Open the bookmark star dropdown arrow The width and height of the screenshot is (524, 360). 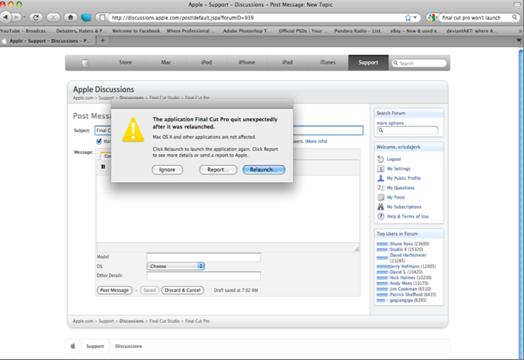(x=415, y=17)
